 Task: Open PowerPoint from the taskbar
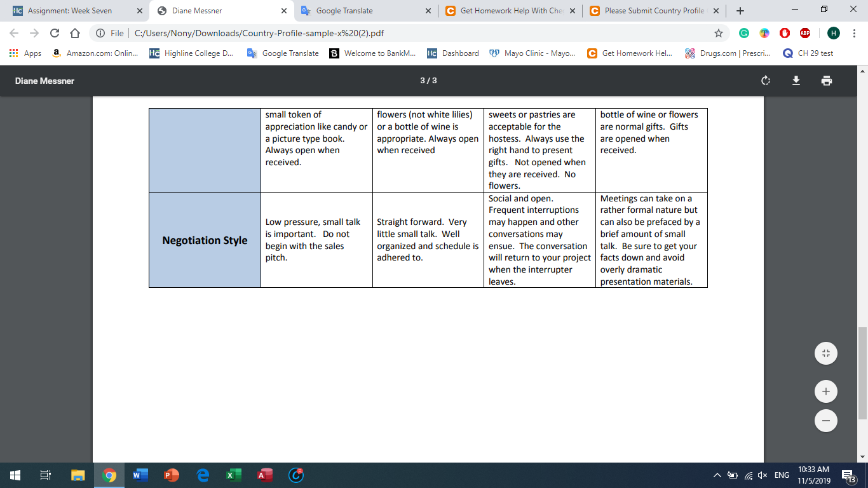point(172,474)
